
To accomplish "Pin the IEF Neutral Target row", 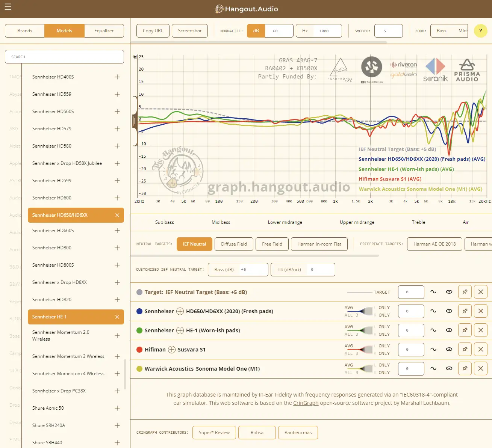I will tap(465, 292).
